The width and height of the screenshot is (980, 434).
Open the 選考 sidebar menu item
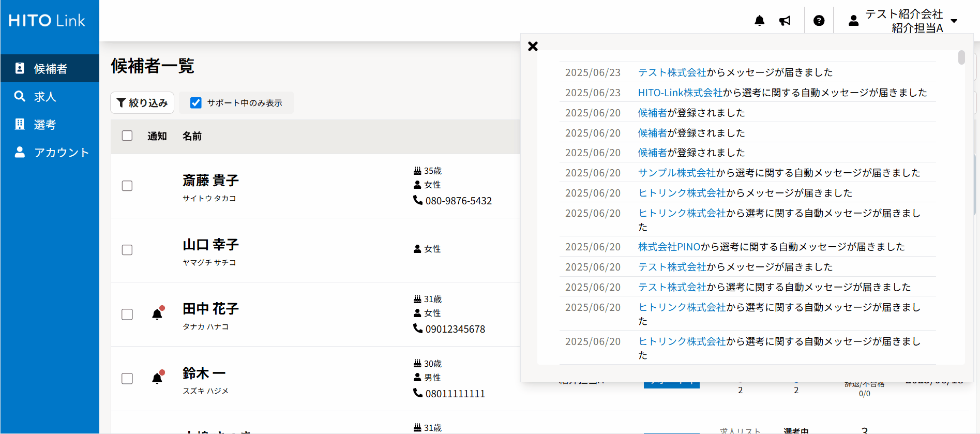(x=45, y=125)
